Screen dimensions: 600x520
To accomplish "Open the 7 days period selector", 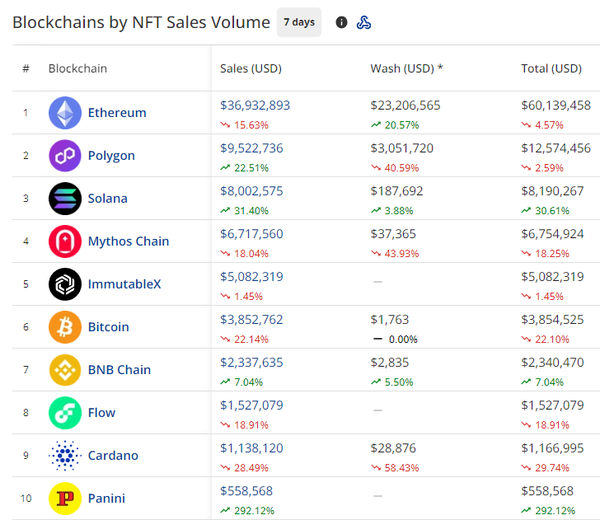I will point(299,22).
